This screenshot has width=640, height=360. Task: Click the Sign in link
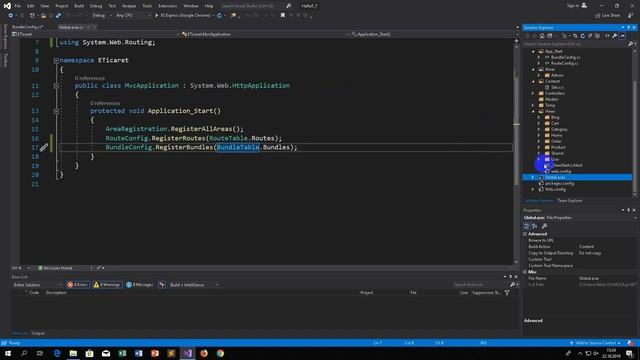click(x=572, y=6)
